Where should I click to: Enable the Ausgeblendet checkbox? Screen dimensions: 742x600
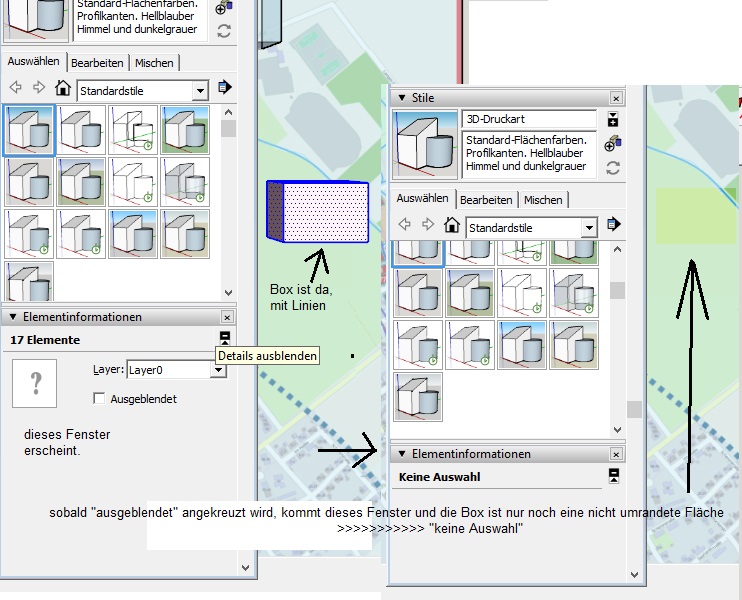99,398
